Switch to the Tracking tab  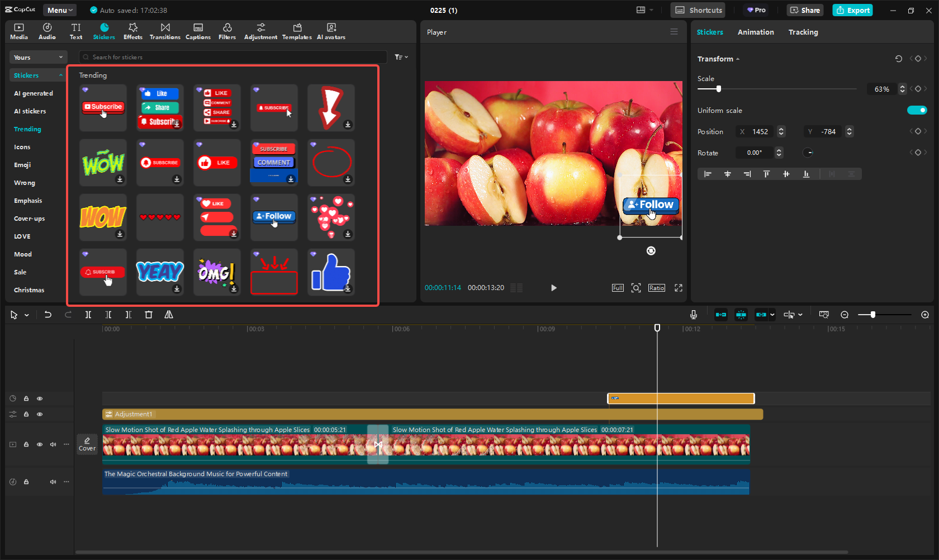click(803, 32)
